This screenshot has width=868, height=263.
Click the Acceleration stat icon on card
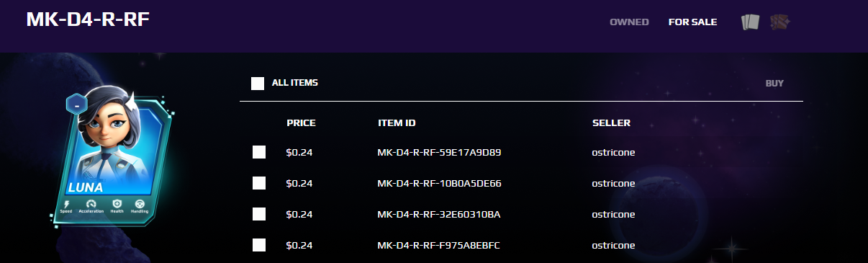(91, 204)
